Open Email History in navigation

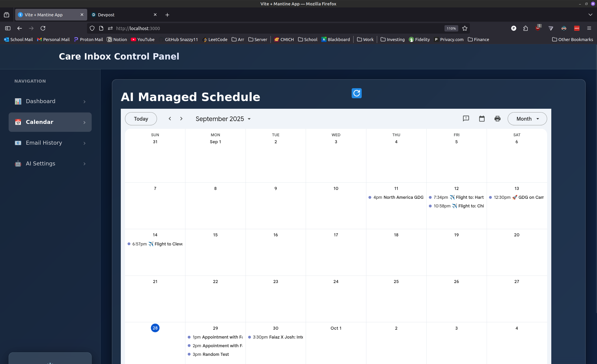(44, 143)
